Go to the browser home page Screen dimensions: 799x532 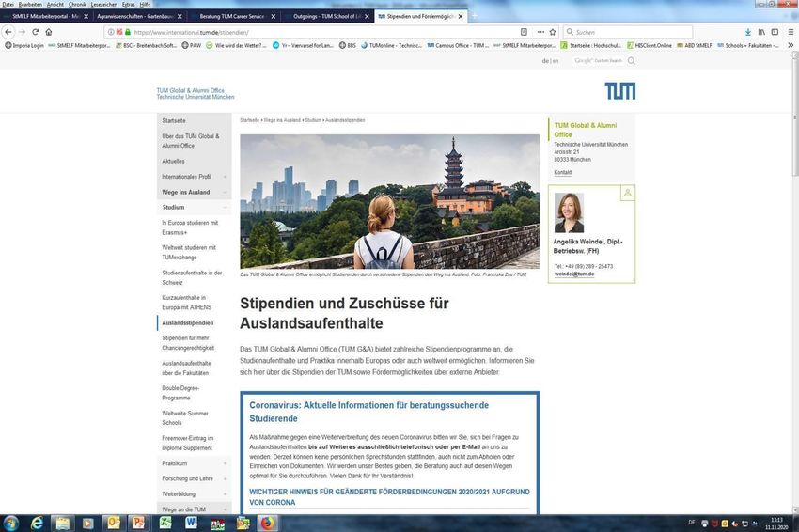(x=50, y=32)
